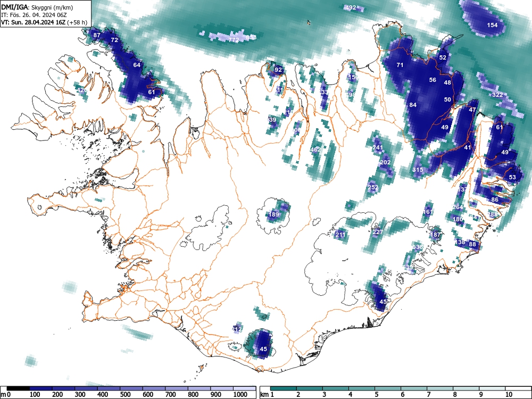Click the visibility value 161

point(428,212)
